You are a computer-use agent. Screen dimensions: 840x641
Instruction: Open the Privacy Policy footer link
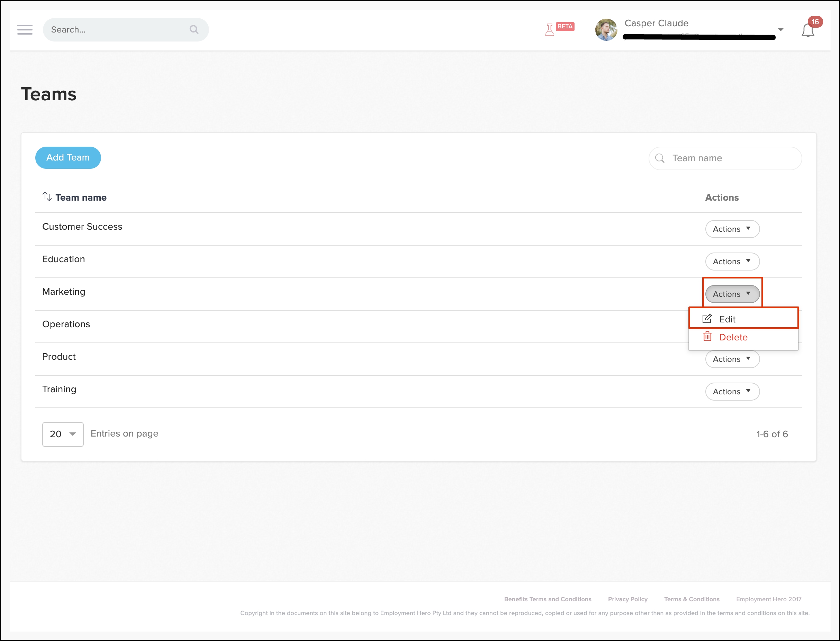click(627, 599)
